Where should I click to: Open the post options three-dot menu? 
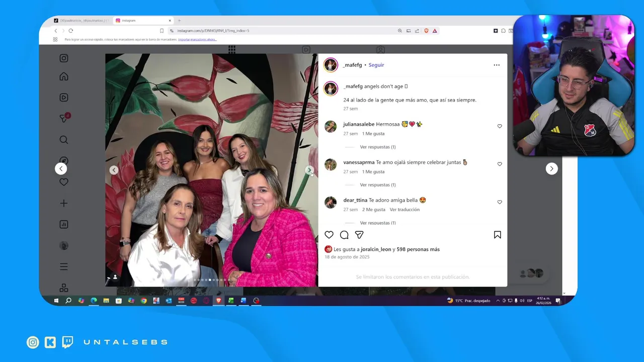tap(497, 65)
